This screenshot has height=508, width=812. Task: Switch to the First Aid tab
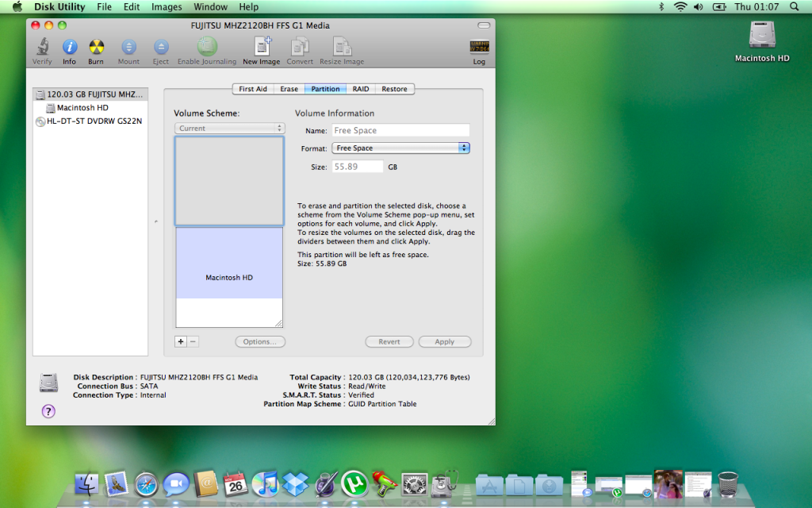(253, 89)
